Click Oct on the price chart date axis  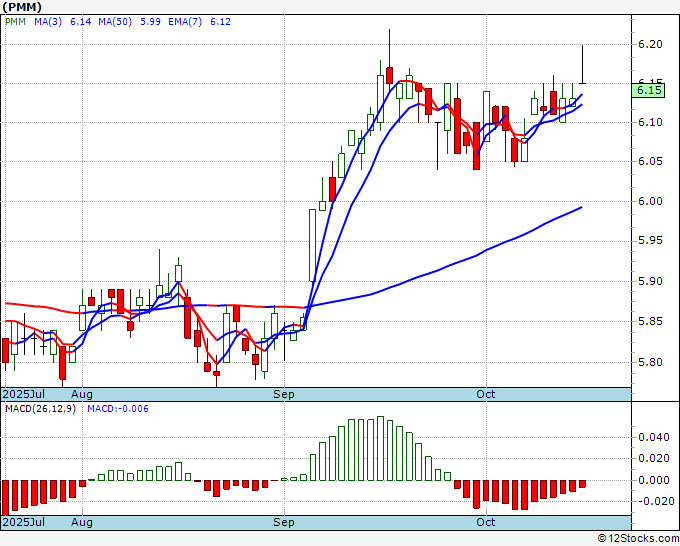(x=485, y=394)
